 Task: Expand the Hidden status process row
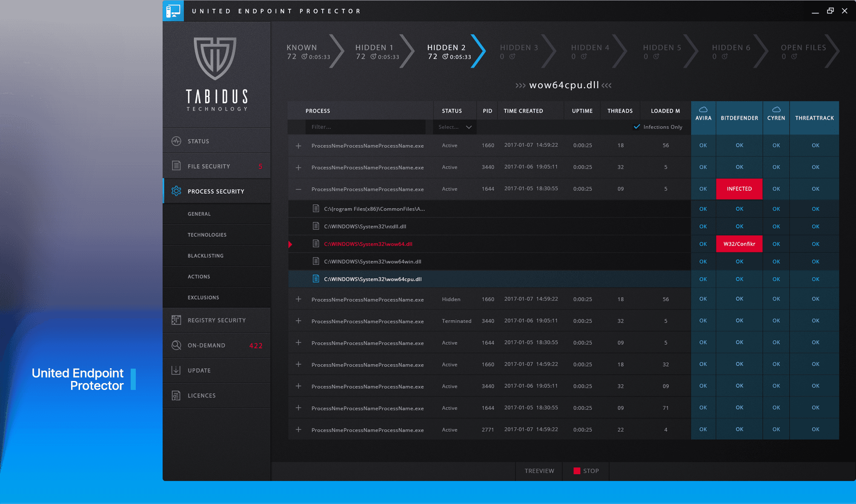coord(298,299)
